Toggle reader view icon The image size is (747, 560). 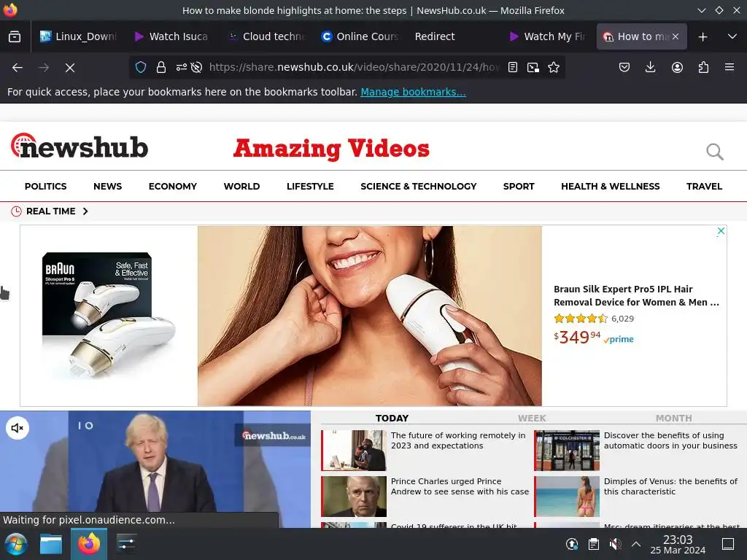513,67
